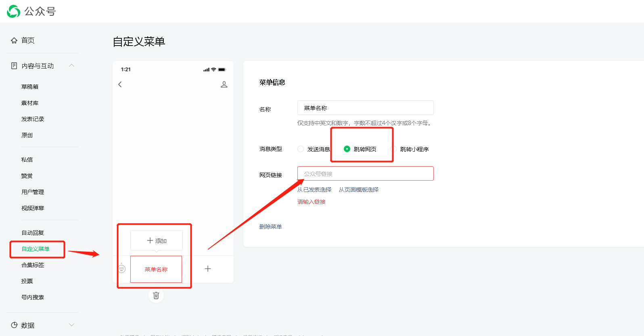Image resolution: width=644 pixels, height=336 pixels.
Task: Click the 网页链接 input field
Action: 366,173
